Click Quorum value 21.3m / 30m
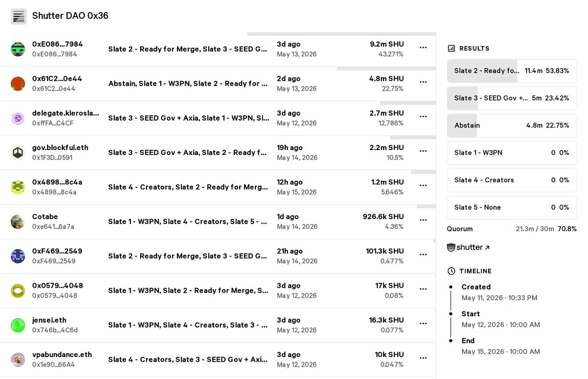Image resolution: width=588 pixels, height=379 pixels. [535, 229]
